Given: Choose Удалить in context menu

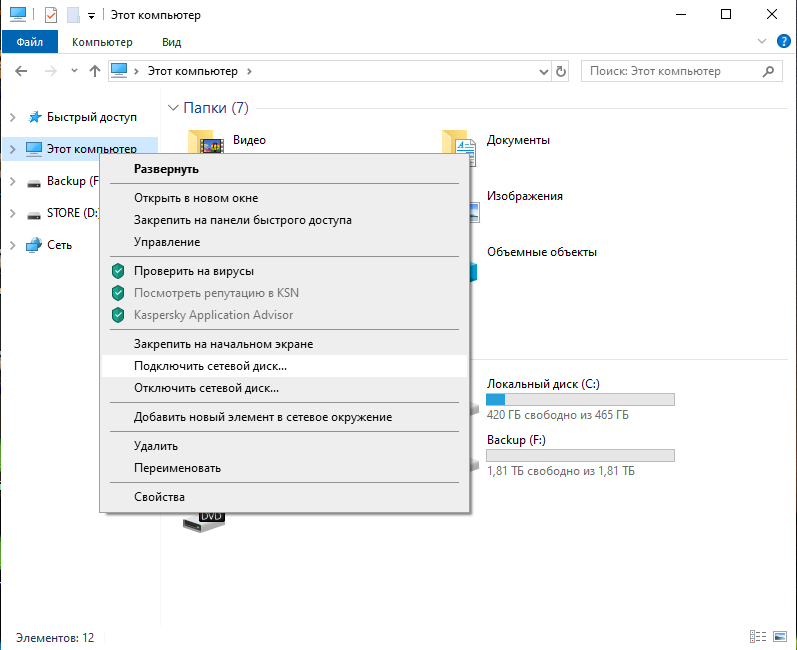Looking at the screenshot, I should tap(284, 446).
